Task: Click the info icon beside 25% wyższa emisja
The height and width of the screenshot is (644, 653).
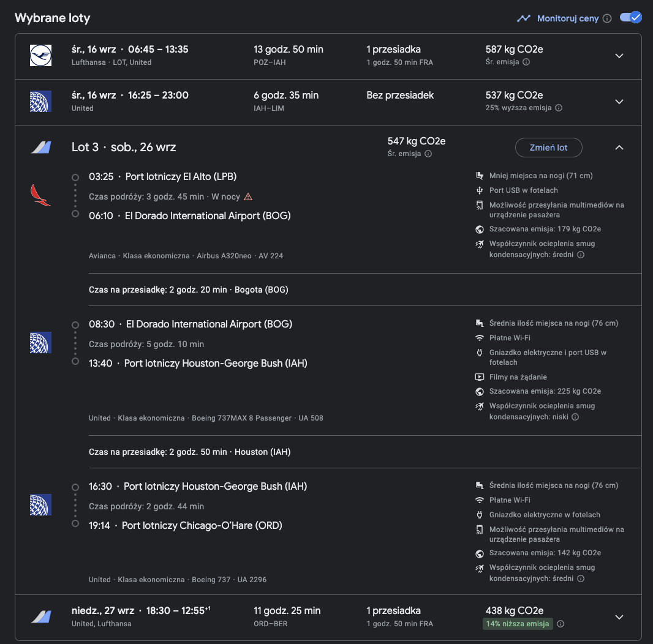Action: tap(559, 108)
